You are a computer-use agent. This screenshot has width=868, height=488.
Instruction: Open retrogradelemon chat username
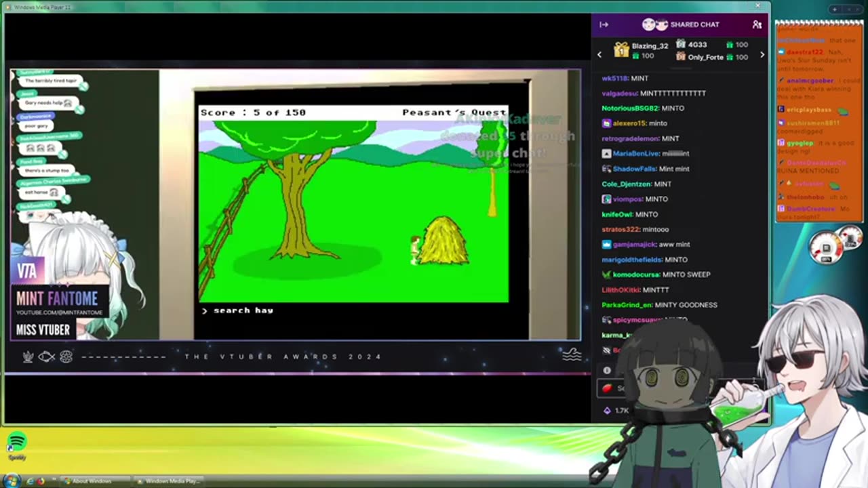(631, 138)
